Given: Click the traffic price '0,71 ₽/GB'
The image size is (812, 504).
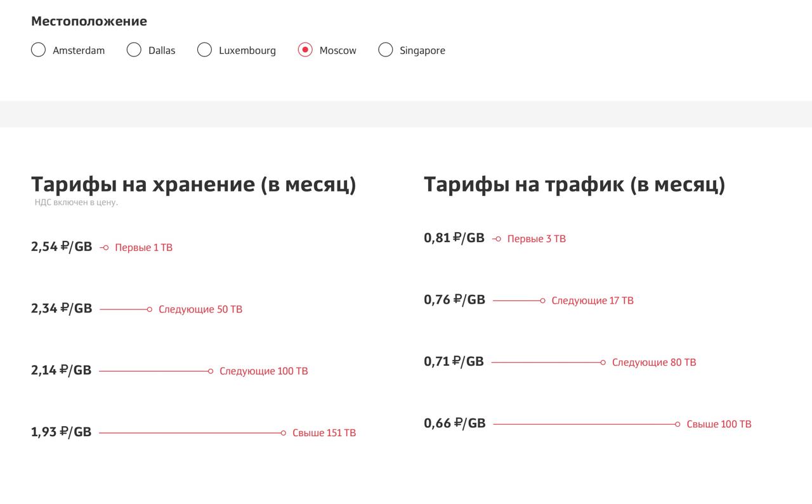Looking at the screenshot, I should pos(454,361).
